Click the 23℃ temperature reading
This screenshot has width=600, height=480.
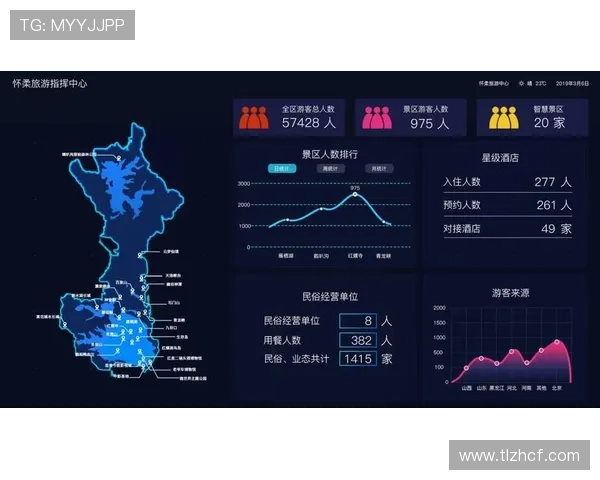[541, 83]
